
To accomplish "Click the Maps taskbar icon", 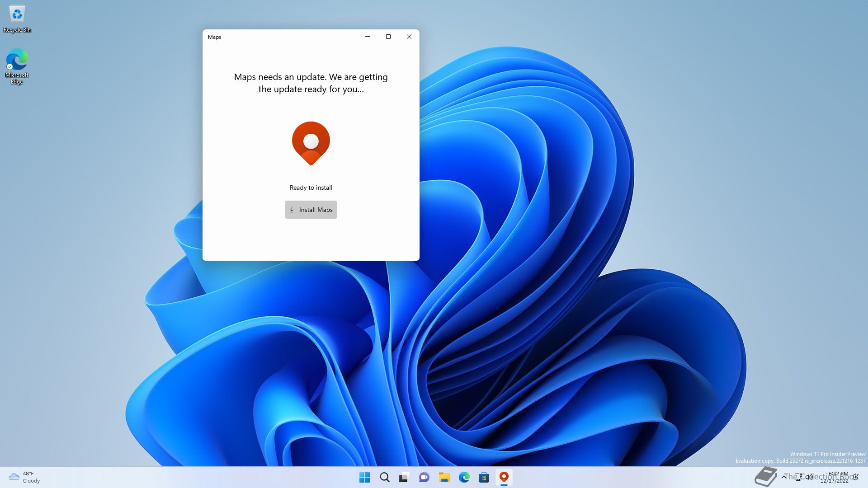I will click(504, 477).
